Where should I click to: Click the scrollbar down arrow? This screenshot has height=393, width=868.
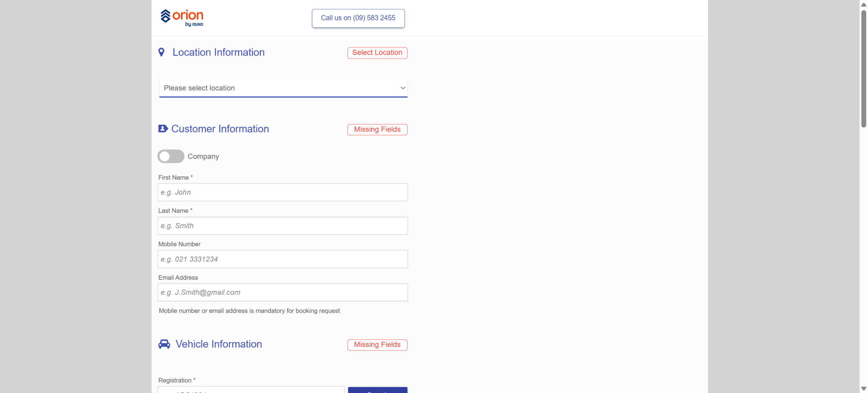click(863, 389)
